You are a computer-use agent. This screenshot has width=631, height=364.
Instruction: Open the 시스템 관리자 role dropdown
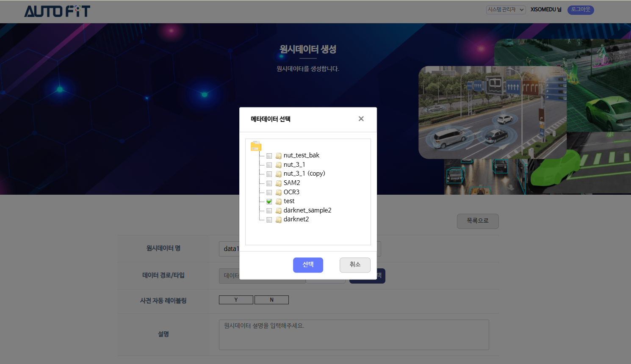coord(506,10)
